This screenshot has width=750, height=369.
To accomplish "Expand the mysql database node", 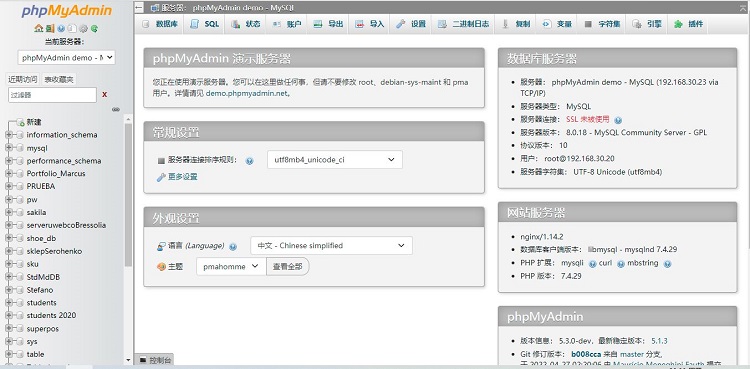I will pyautogui.click(x=9, y=148).
